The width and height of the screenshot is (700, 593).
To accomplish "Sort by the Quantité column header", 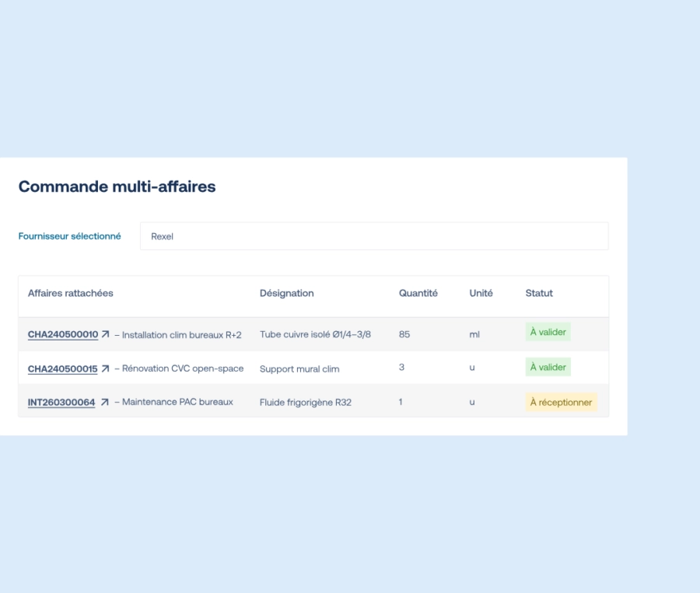I will 418,293.
